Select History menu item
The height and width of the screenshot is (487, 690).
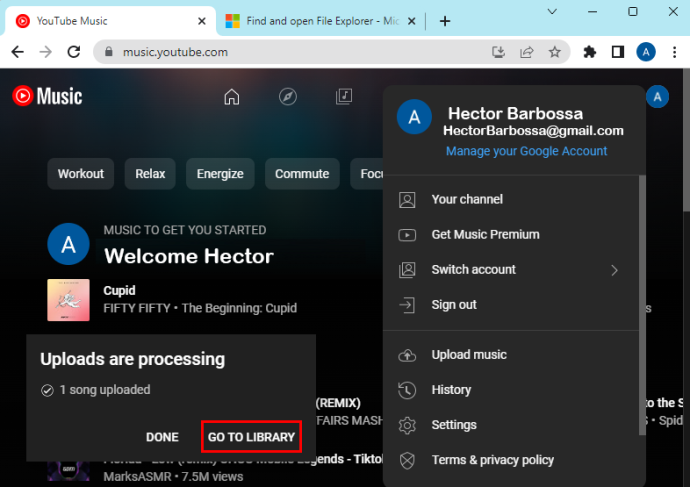point(511,390)
